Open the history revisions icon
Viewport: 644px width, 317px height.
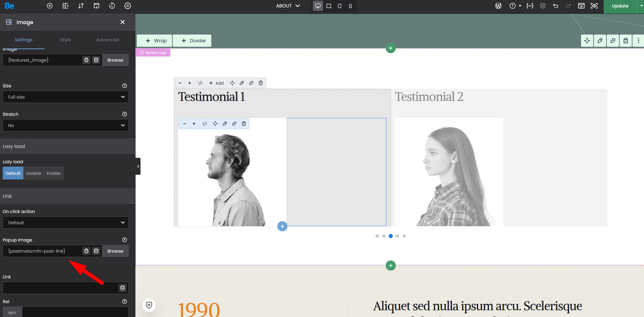tap(112, 6)
